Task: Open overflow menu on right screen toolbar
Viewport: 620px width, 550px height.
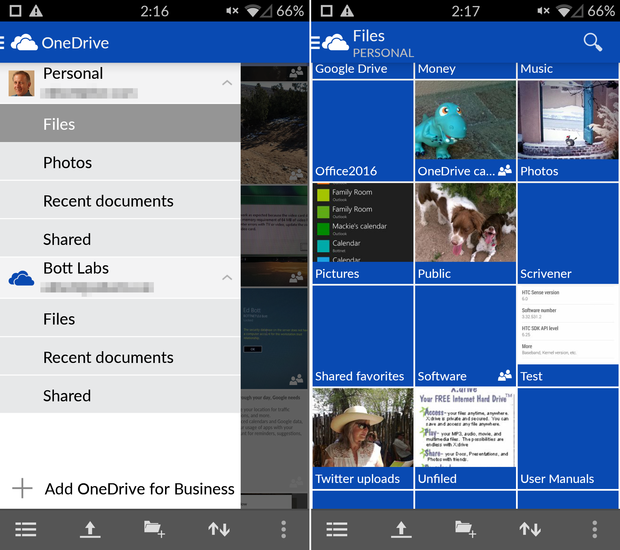Action: tap(595, 529)
